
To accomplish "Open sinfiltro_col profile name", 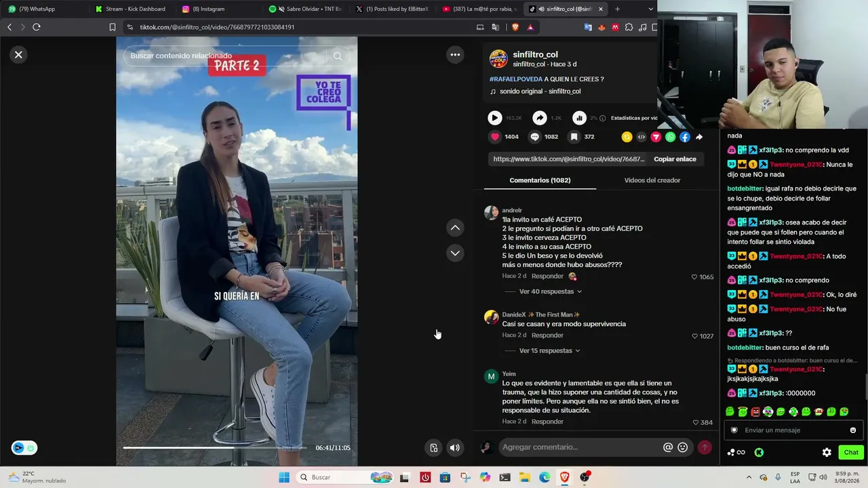I will pos(535,54).
